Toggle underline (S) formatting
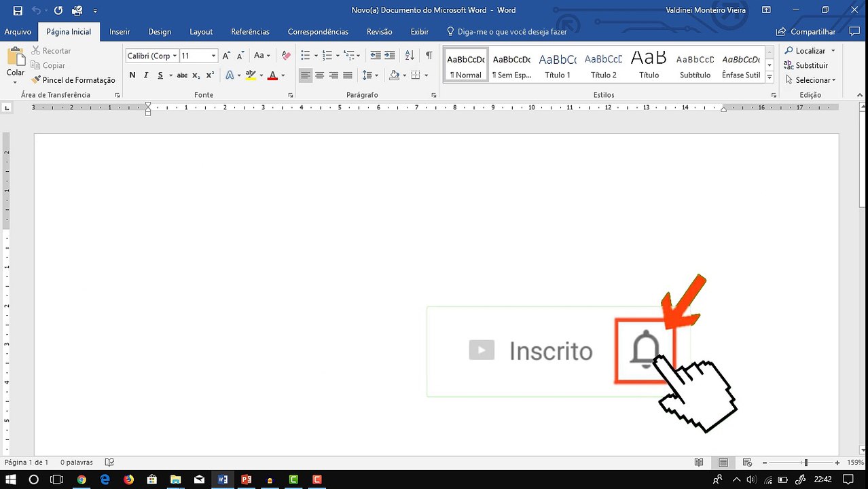Screen dimensions: 868x489 point(161,75)
